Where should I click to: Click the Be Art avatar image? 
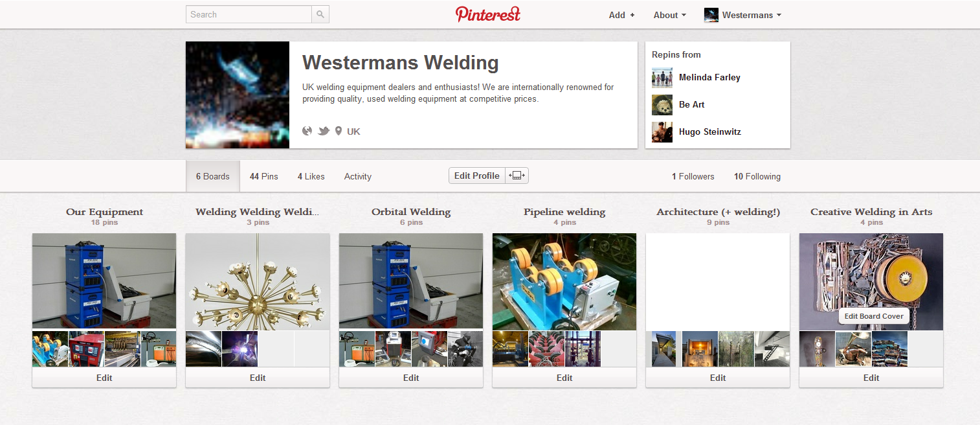point(662,104)
